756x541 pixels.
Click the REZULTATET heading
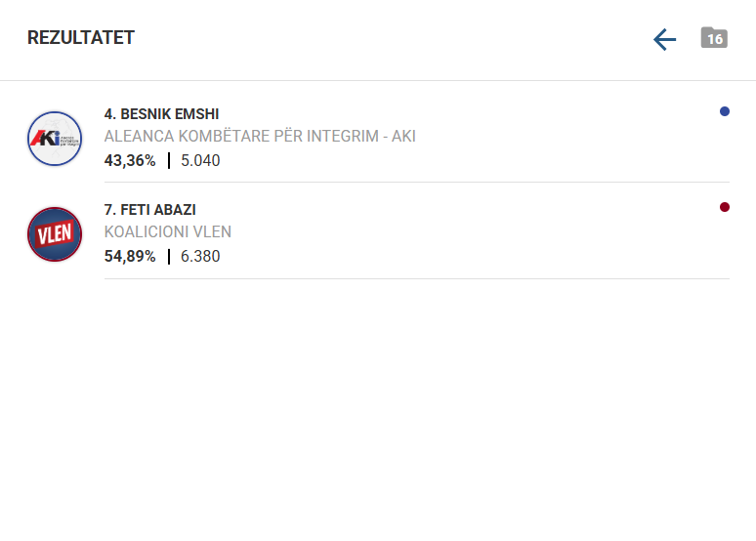tap(81, 38)
